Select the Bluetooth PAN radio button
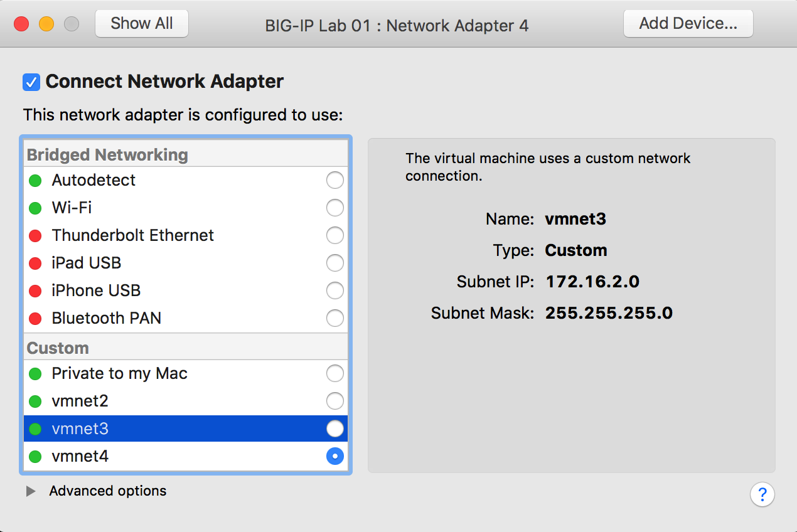 point(335,319)
